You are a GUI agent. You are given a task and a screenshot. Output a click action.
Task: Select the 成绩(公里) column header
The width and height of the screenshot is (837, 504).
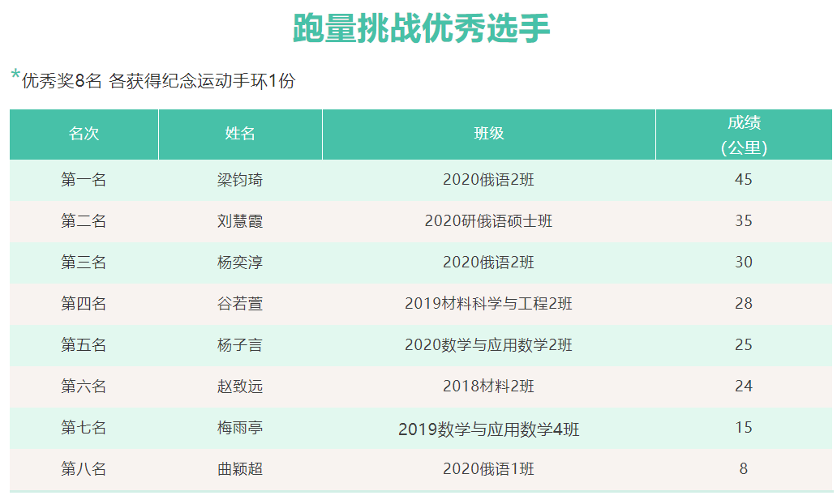click(744, 135)
